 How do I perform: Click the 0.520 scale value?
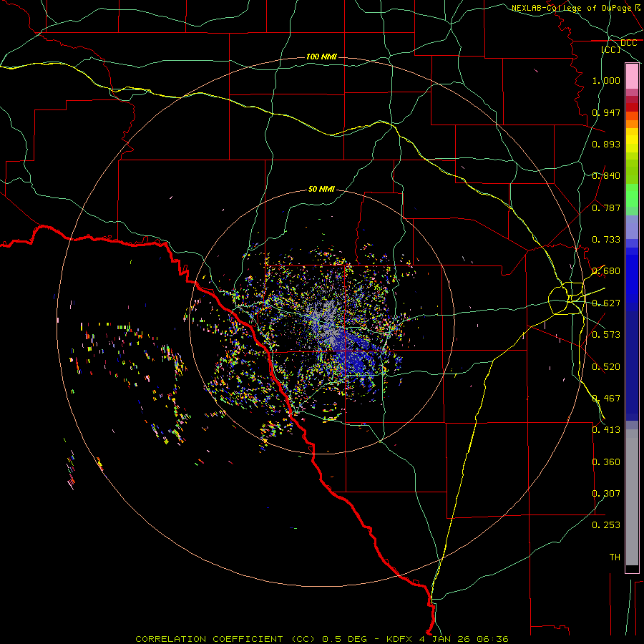click(606, 367)
